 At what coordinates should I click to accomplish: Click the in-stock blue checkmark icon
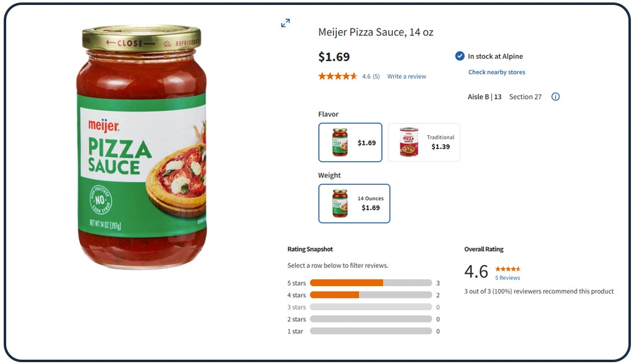[460, 56]
